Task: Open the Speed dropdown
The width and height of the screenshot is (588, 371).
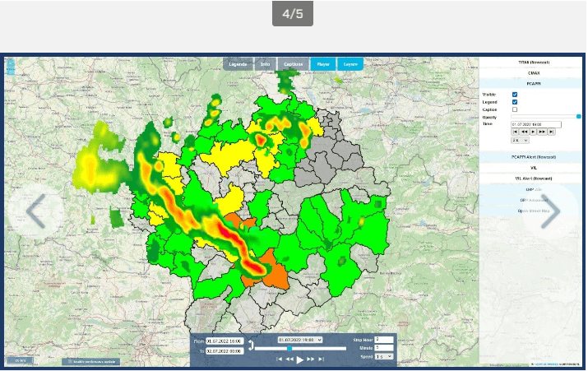Action: click(384, 357)
